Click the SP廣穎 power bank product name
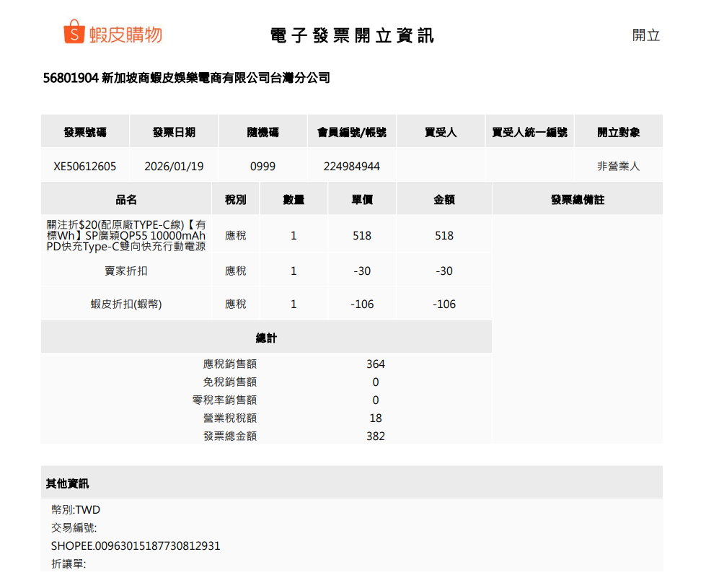The height and width of the screenshot is (588, 706). pos(126,235)
